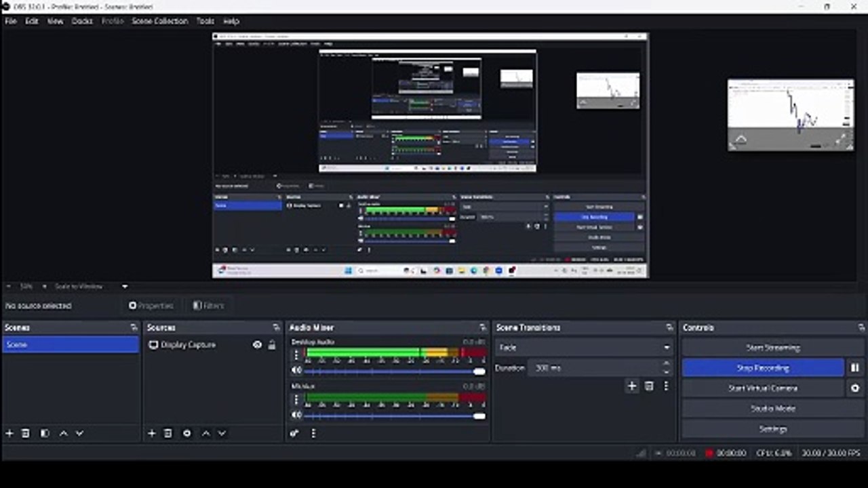Move scene down in the Scenes list
Screen dimensions: 868x488
[79, 433]
